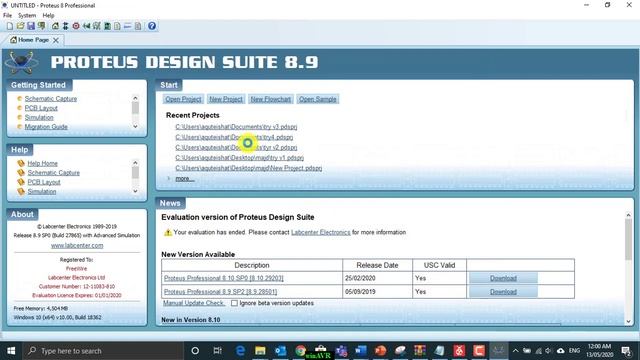Screen dimensions: 640x360
Task: Open the System menu
Action: coord(27,16)
